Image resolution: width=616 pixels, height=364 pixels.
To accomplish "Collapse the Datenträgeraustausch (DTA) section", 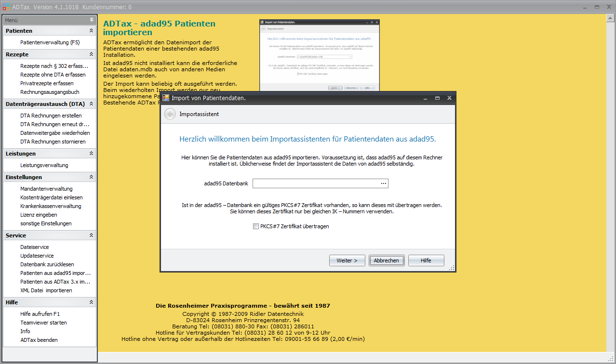I will [91, 104].
